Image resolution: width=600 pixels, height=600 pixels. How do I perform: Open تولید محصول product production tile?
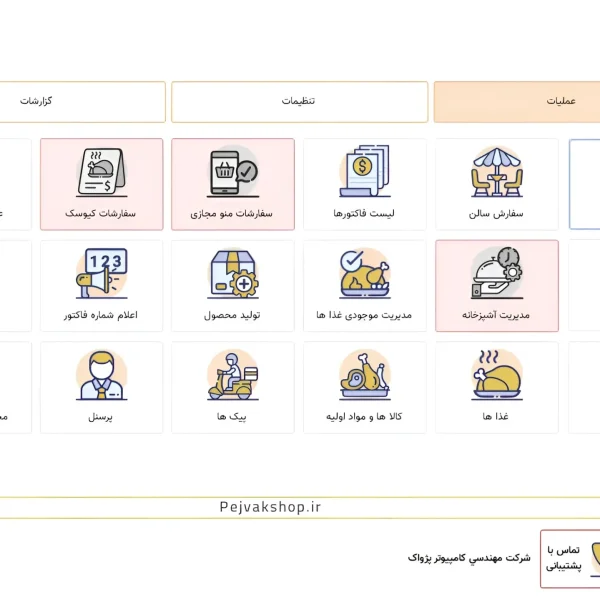[x=233, y=286]
